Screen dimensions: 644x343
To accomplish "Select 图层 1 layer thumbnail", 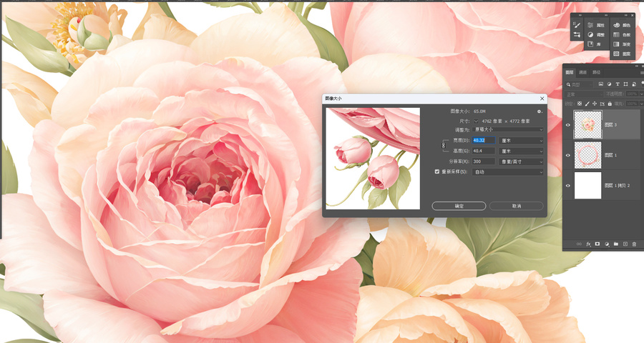I will [587, 155].
